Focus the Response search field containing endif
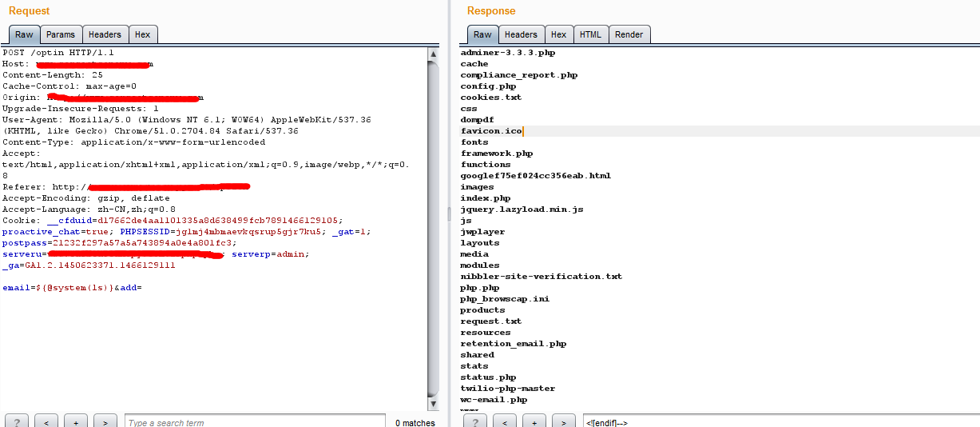980x427 pixels. pos(781,422)
